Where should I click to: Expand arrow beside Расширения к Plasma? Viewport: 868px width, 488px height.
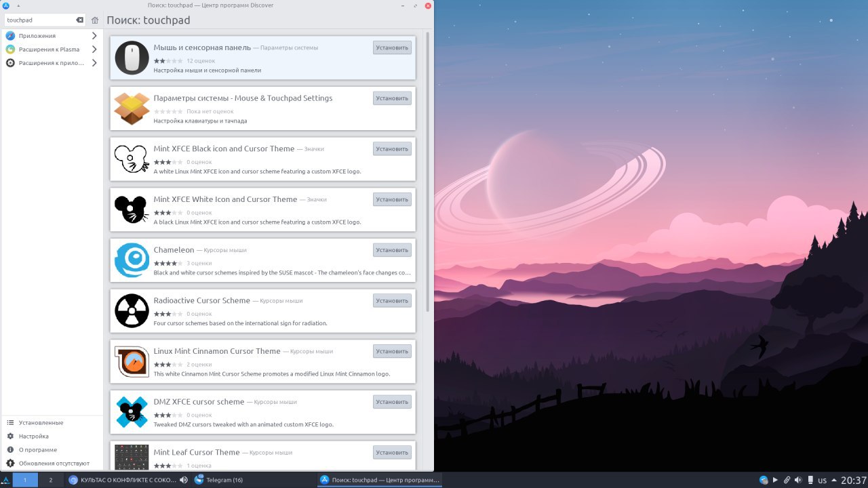[94, 49]
